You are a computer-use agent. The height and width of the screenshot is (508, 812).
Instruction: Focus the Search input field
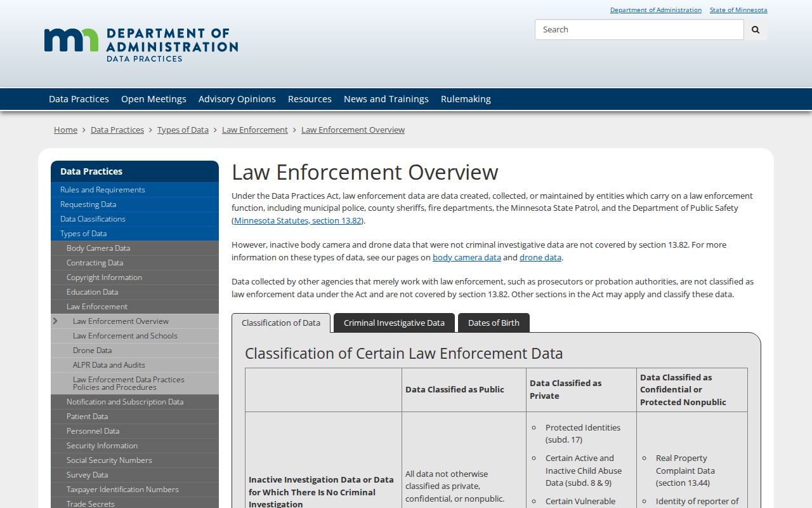(639, 30)
